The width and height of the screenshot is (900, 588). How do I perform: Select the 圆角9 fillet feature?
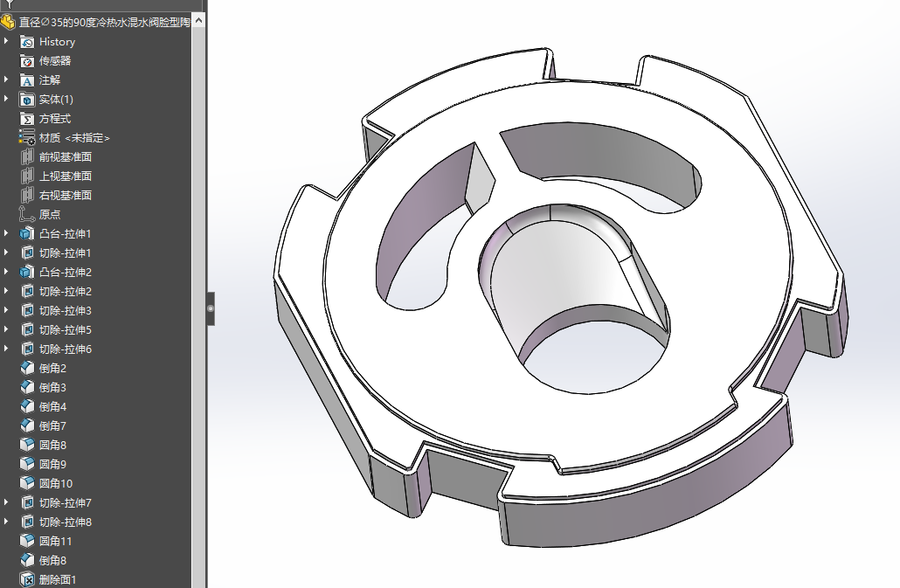(x=52, y=464)
